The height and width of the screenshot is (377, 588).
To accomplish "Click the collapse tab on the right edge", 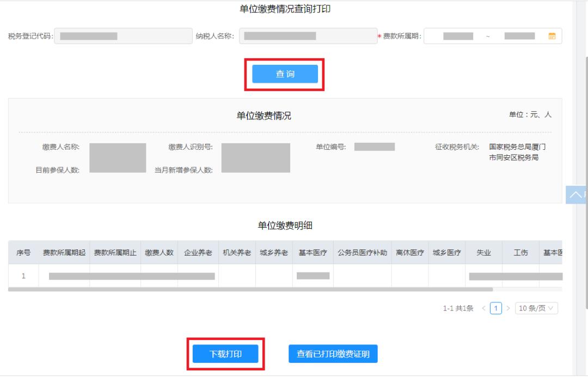I will tap(575, 195).
